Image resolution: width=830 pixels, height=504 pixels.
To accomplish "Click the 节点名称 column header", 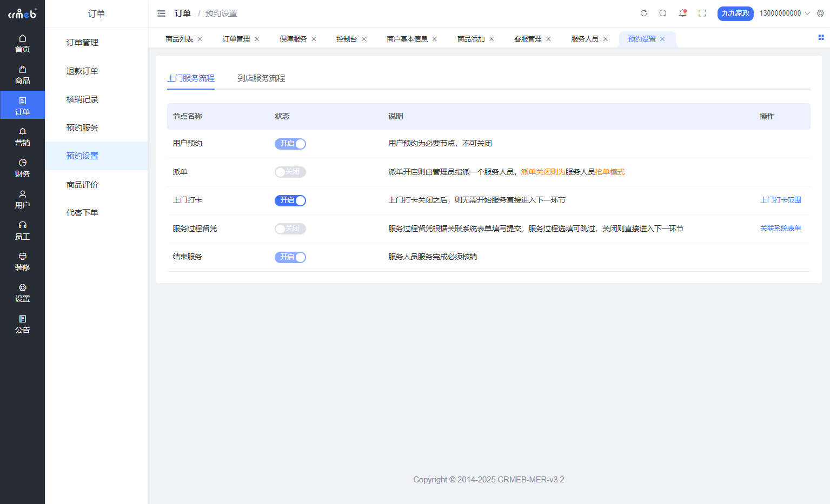I will 187,116.
